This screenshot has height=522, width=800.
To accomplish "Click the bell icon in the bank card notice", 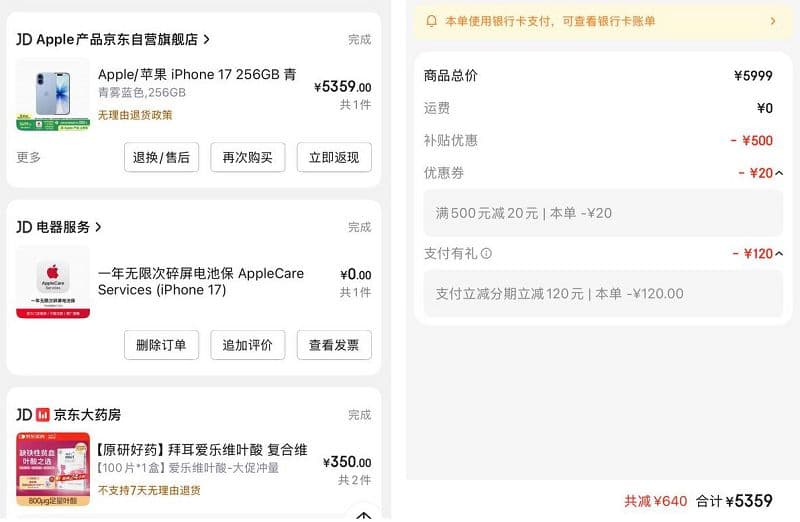I will point(432,21).
